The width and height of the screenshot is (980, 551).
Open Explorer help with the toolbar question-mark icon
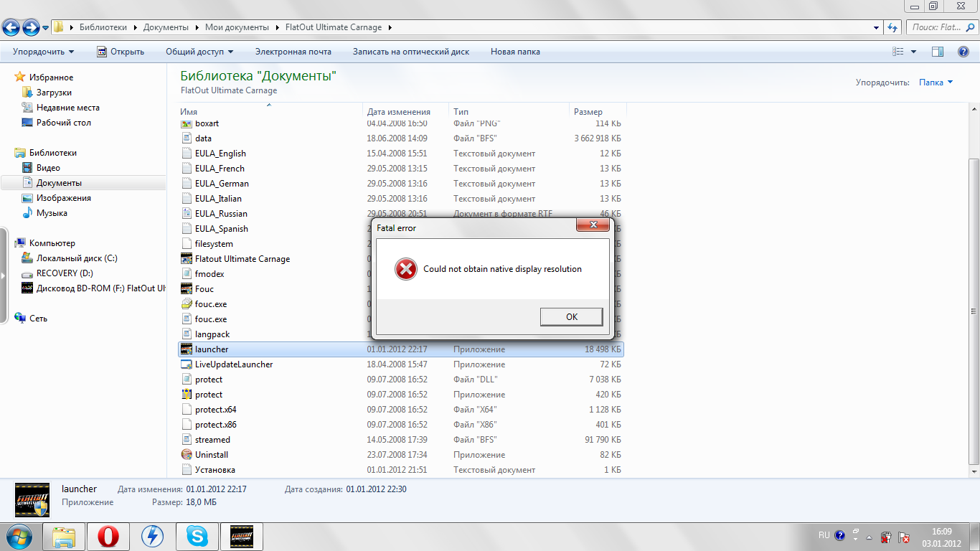pyautogui.click(x=963, y=52)
